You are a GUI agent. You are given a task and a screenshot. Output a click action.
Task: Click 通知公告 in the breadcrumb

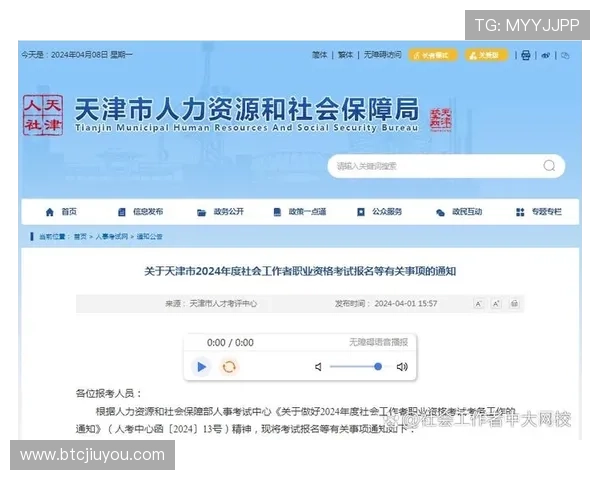150,237
